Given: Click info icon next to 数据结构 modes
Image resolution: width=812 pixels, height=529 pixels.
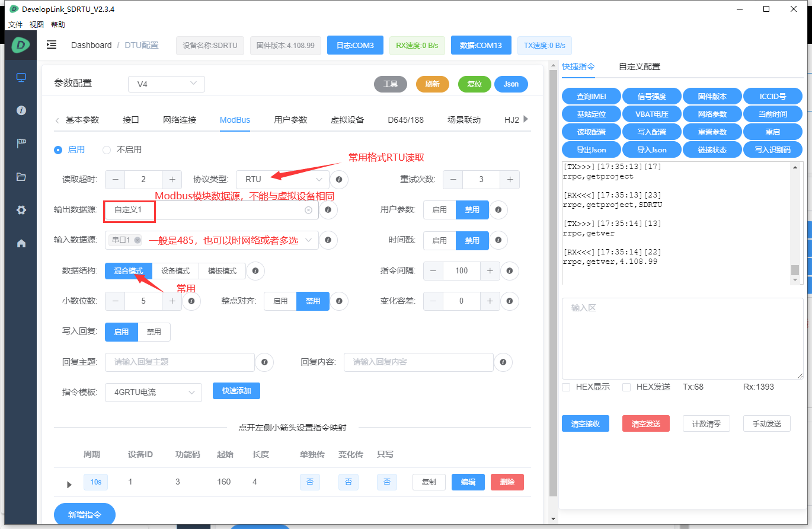Looking at the screenshot, I should pos(255,270).
